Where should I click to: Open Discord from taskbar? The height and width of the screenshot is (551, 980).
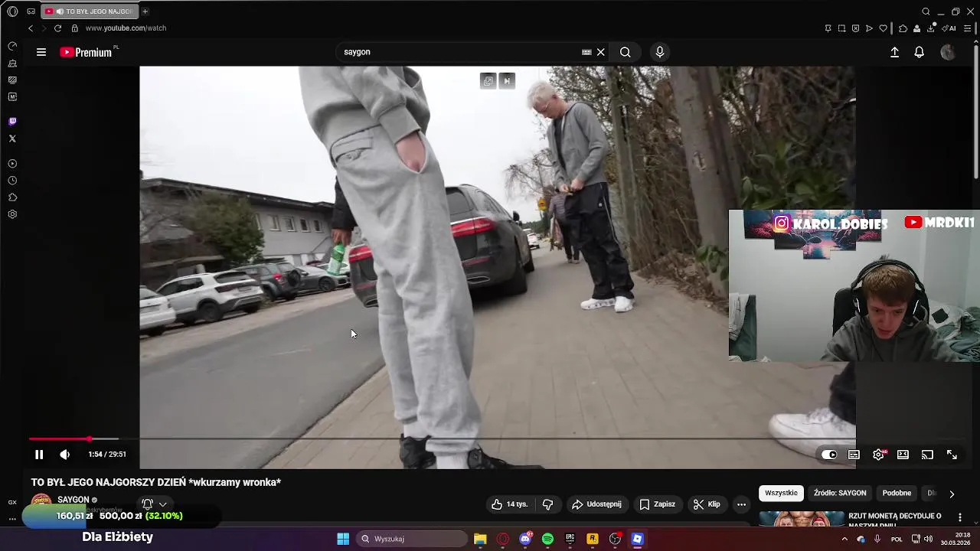(x=525, y=539)
